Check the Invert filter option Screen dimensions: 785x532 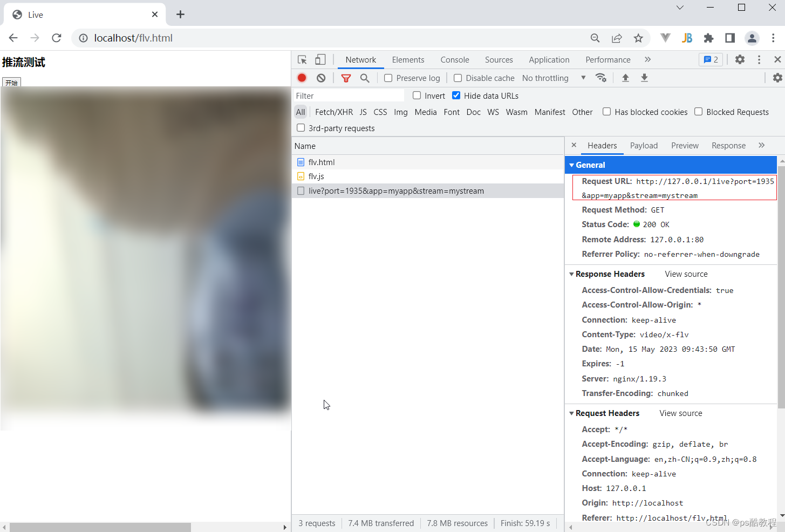[417, 96]
